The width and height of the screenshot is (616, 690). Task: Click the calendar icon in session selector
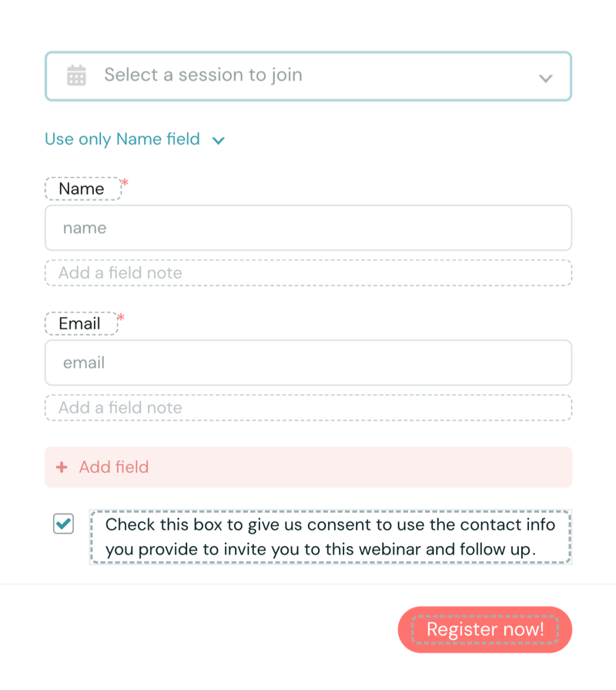[76, 75]
